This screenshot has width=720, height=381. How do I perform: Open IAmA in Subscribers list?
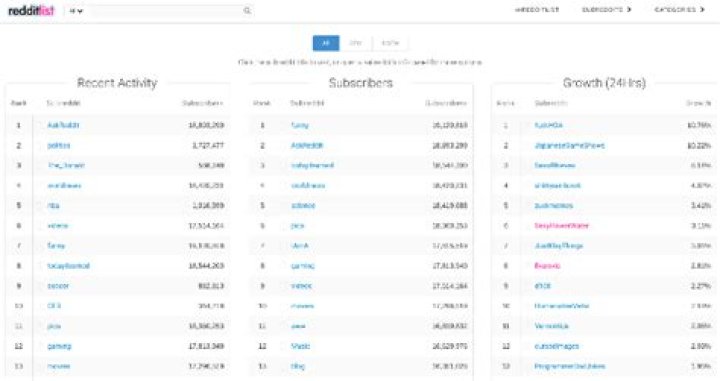(300, 246)
